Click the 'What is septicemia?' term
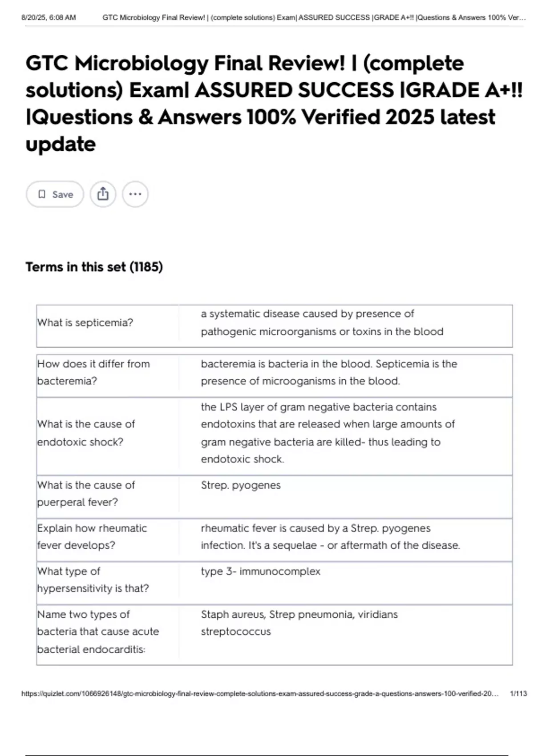The height and width of the screenshot is (756, 534). [85, 323]
